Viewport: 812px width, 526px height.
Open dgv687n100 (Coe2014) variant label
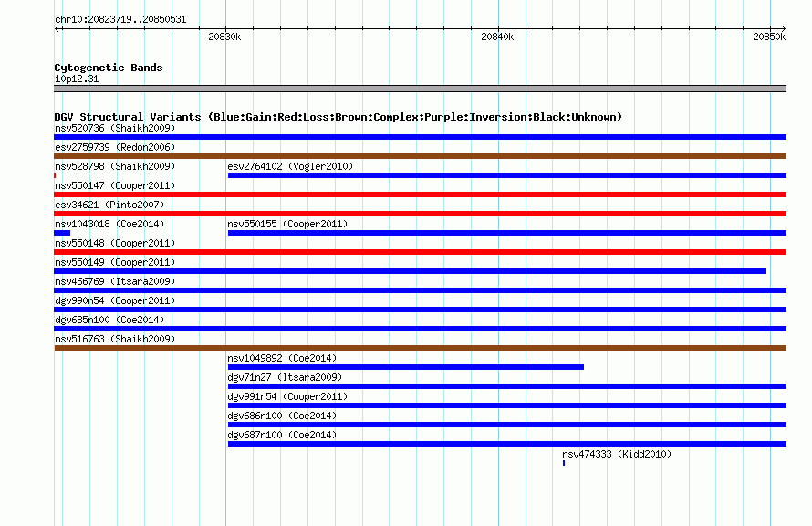[282, 435]
